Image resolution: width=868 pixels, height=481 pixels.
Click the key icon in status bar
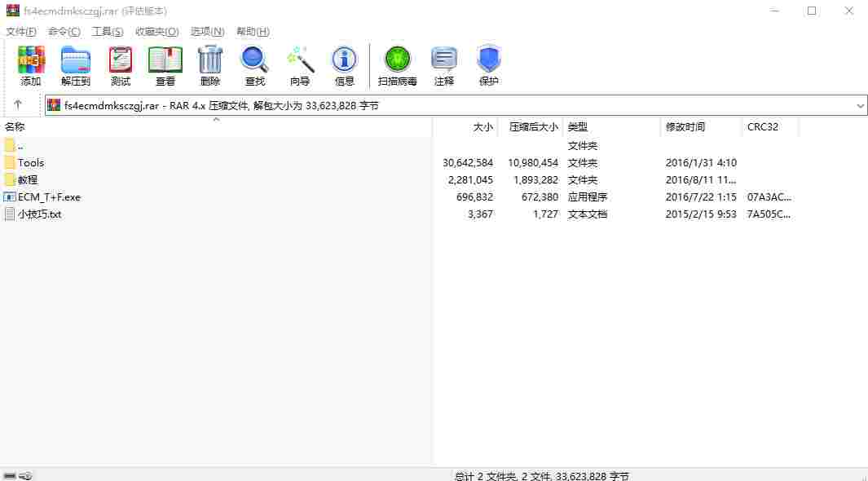(x=25, y=475)
